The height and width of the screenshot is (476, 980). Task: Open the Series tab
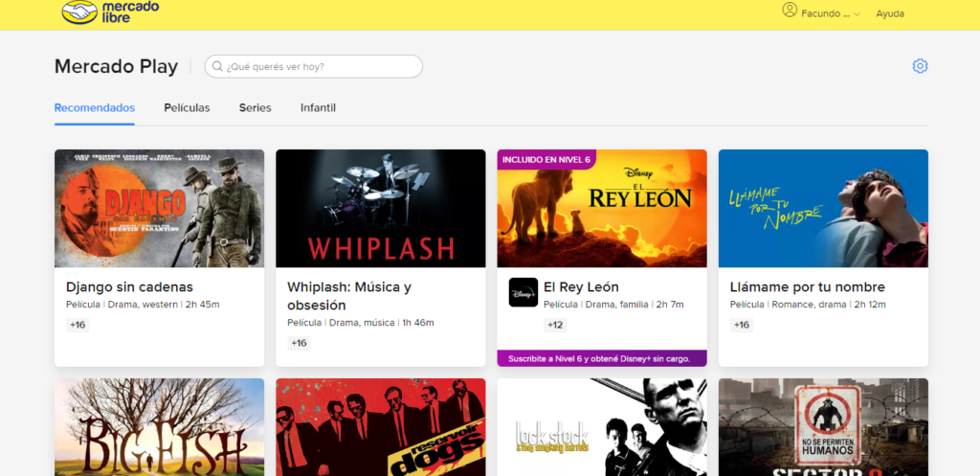coord(255,108)
